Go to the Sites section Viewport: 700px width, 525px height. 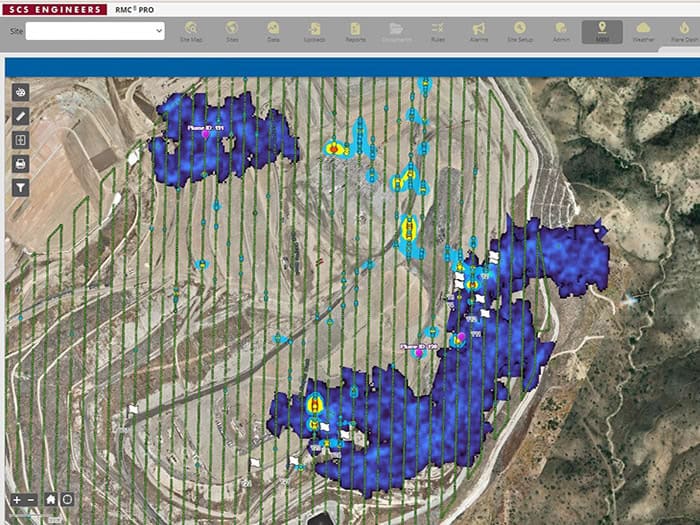pyautogui.click(x=232, y=32)
